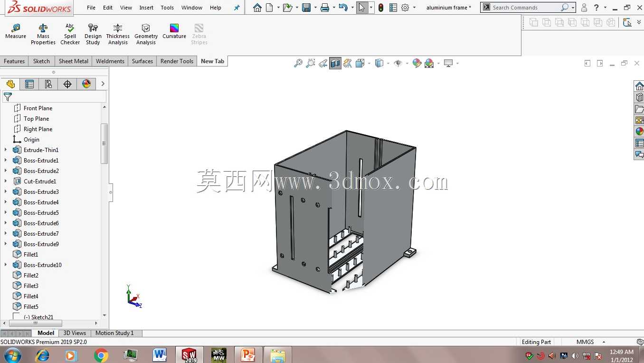Open Microsoft Word from the taskbar
The width and height of the screenshot is (644, 363).
(x=160, y=355)
